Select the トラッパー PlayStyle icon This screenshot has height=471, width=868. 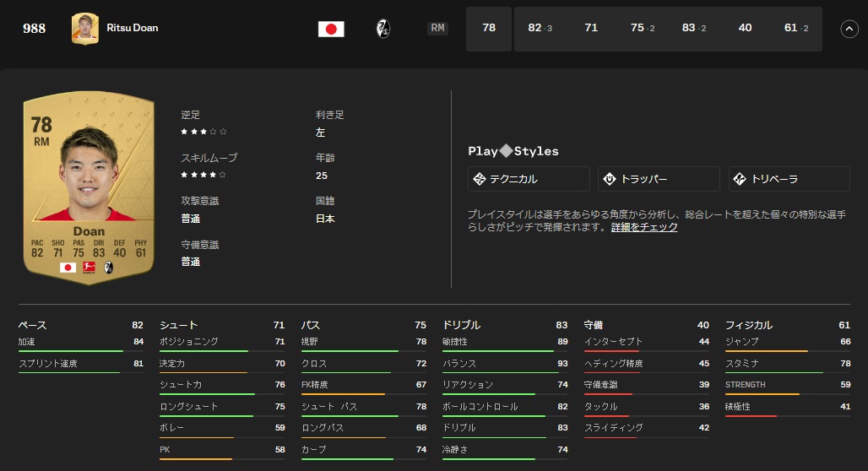610,179
